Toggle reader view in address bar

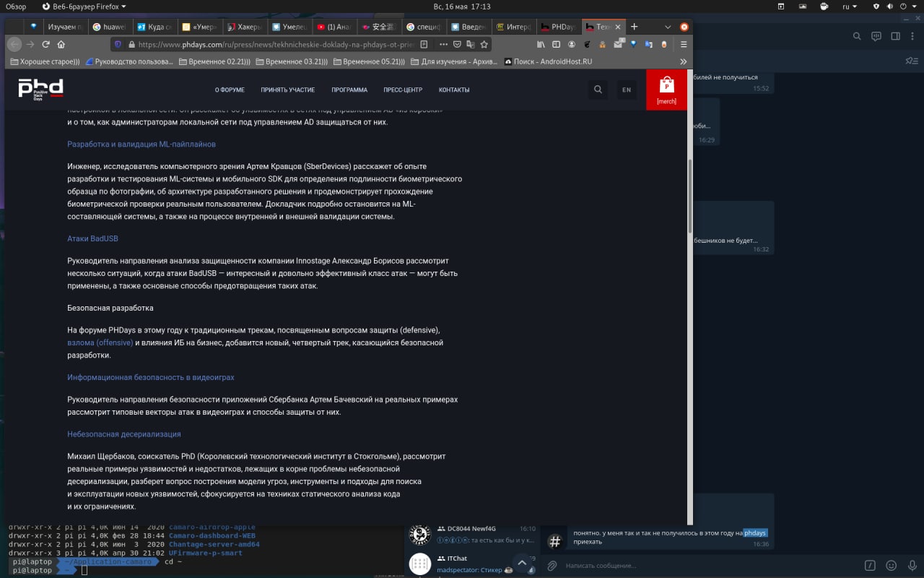[424, 44]
